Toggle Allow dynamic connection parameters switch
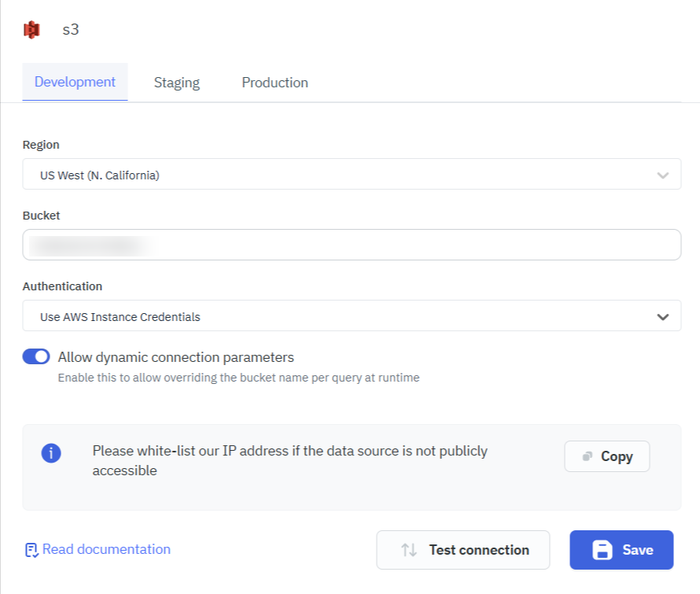 point(36,356)
